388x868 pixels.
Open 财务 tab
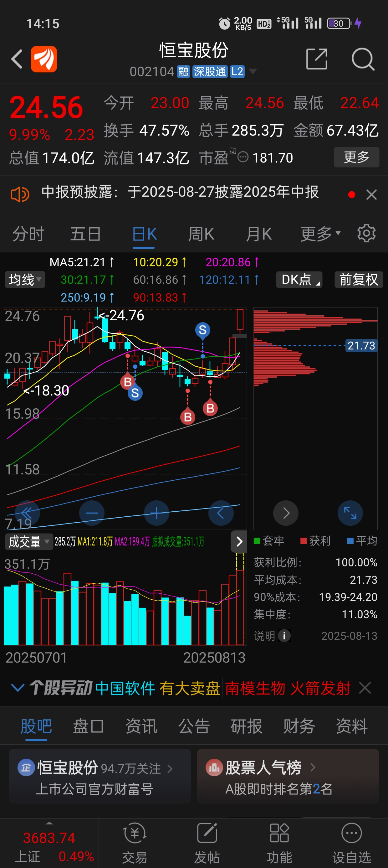pyautogui.click(x=299, y=726)
